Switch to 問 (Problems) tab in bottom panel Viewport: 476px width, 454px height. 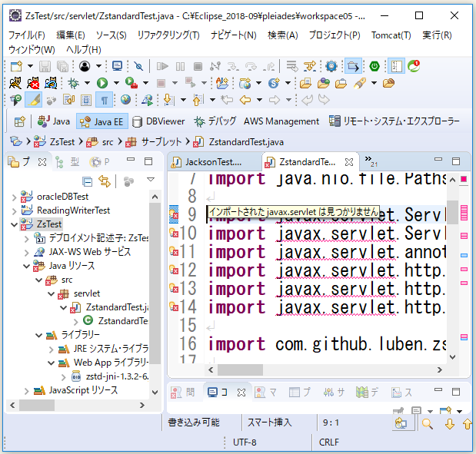click(183, 393)
